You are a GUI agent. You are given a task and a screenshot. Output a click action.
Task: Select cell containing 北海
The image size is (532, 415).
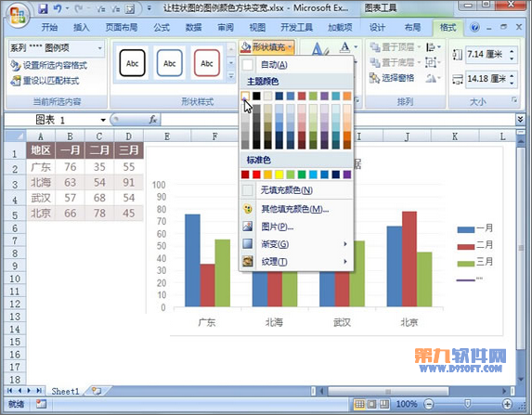point(41,183)
